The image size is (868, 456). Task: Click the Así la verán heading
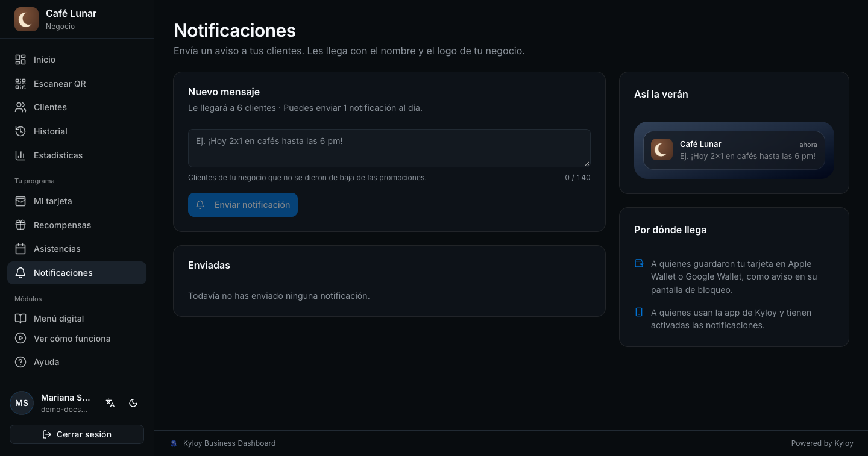tap(661, 94)
